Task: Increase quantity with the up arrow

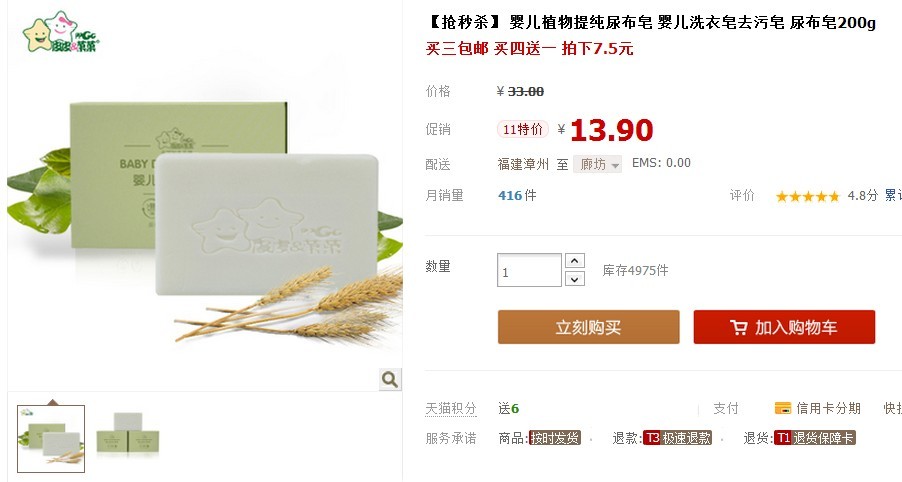Action: click(x=575, y=261)
